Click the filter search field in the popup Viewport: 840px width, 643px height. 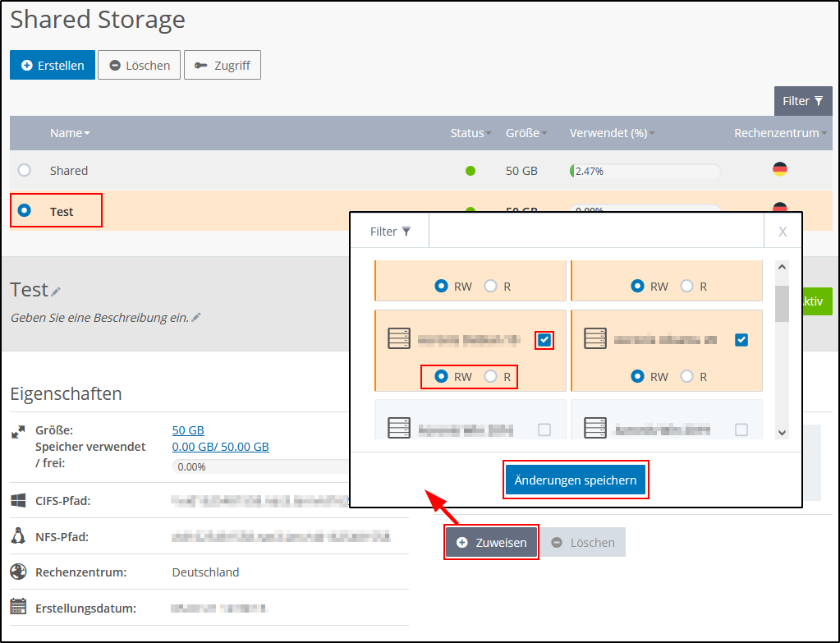pyautogui.click(x=596, y=231)
